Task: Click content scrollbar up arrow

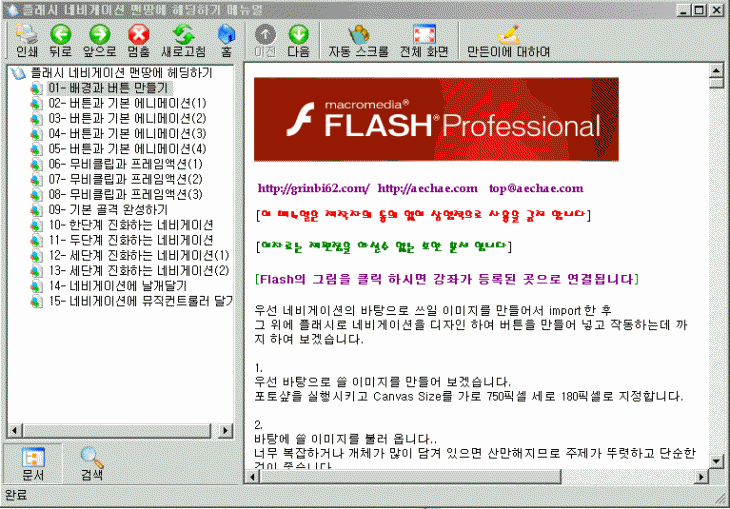Action: (x=716, y=70)
